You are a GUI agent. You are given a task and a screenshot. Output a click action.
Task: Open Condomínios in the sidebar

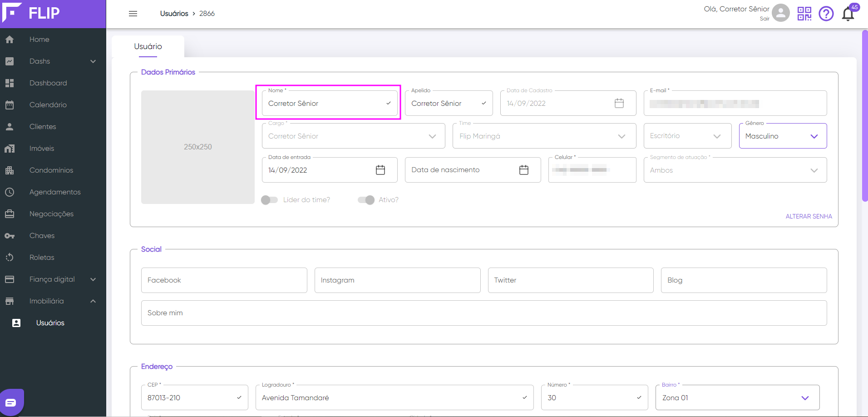51,170
